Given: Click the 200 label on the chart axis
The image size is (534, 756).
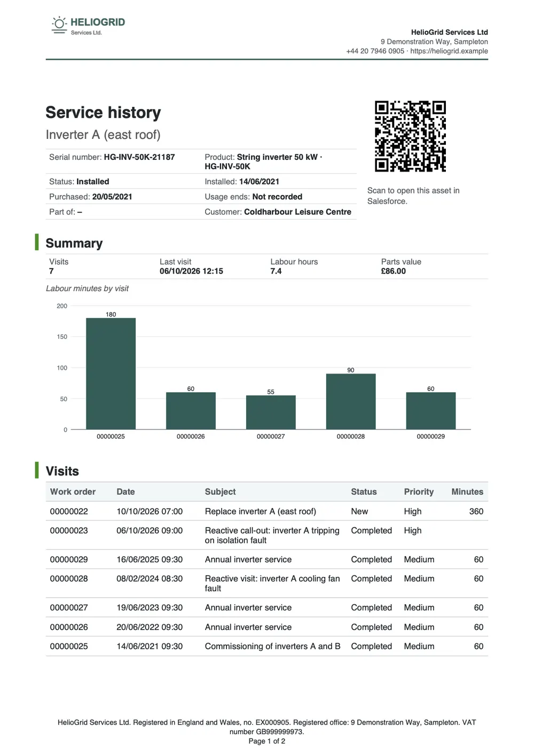Looking at the screenshot, I should coord(62,306).
